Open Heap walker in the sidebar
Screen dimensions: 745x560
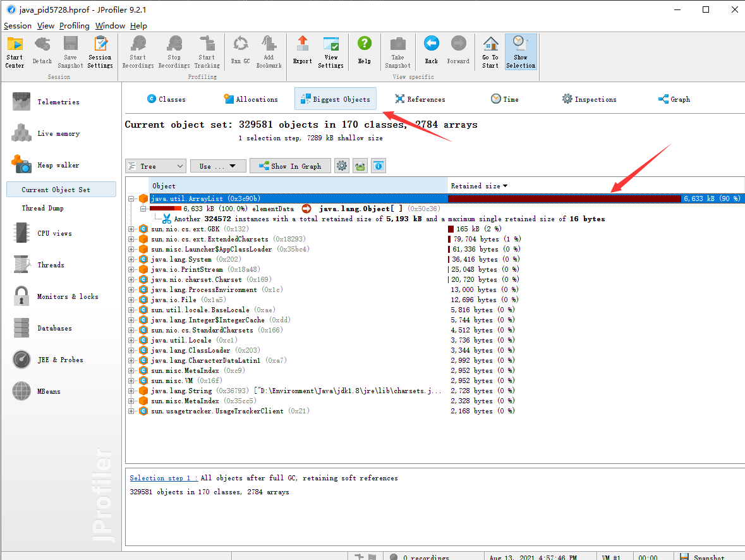point(46,165)
